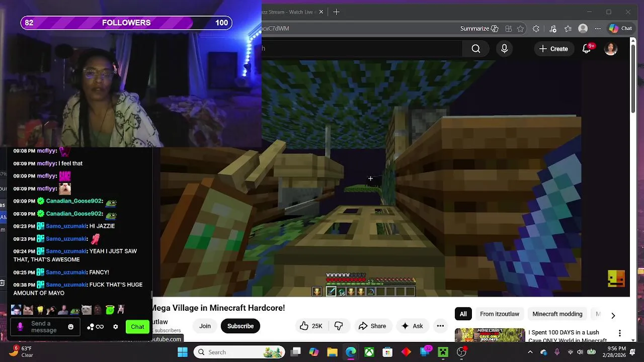This screenshot has height=362, width=644.
Task: Click Samo_uzumaki username on HI JAZZIE message
Action: [66, 226]
